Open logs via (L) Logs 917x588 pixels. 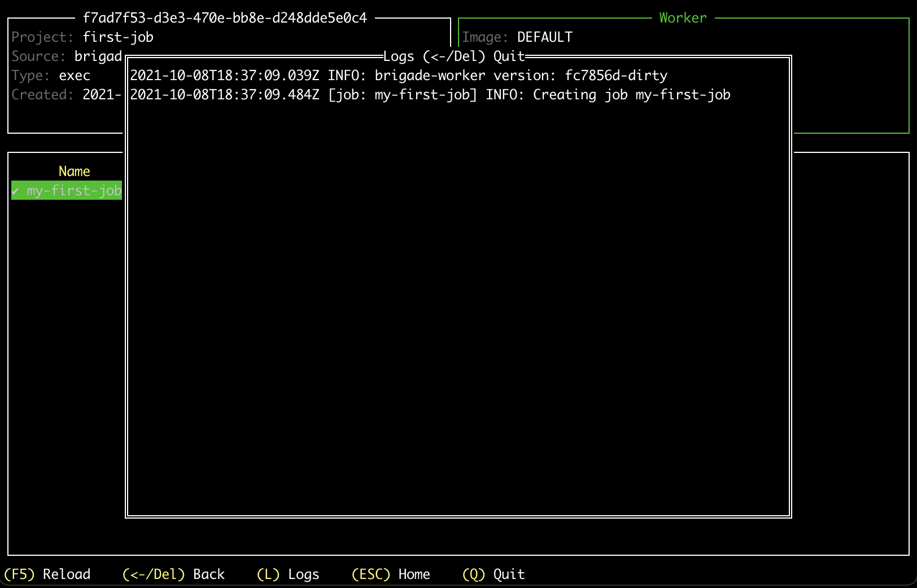coord(288,574)
